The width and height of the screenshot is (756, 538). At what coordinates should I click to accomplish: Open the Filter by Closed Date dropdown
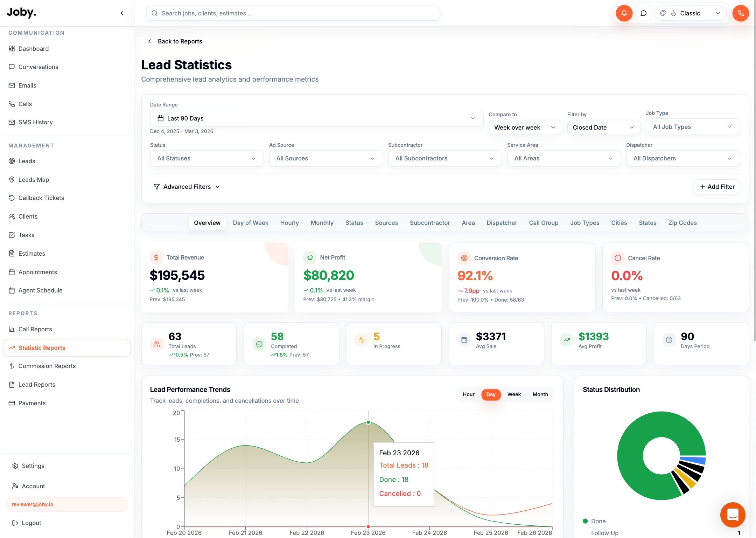pos(603,127)
